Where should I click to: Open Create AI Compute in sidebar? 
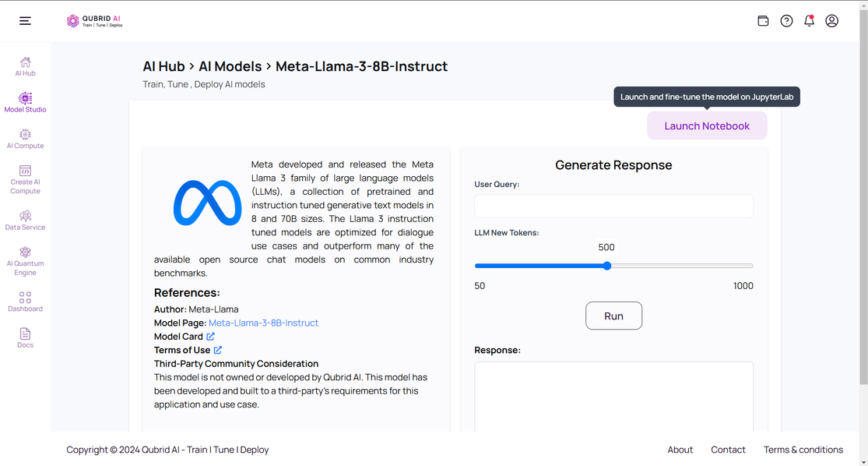tap(25, 180)
